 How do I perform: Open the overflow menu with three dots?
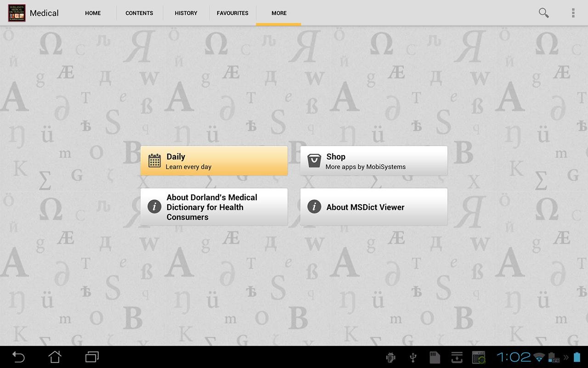tap(573, 13)
